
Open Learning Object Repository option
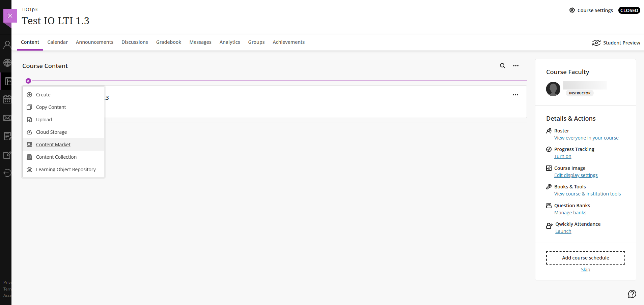click(63, 170)
